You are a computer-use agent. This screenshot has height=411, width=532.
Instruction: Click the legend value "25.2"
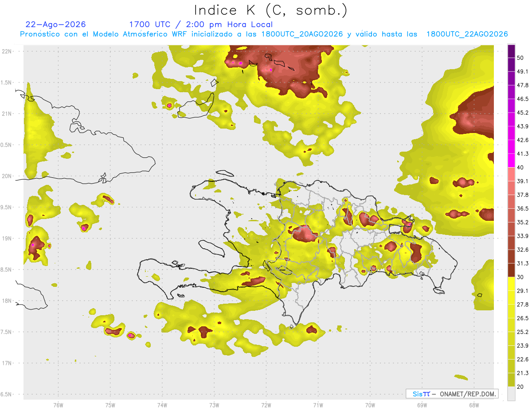tap(523, 332)
